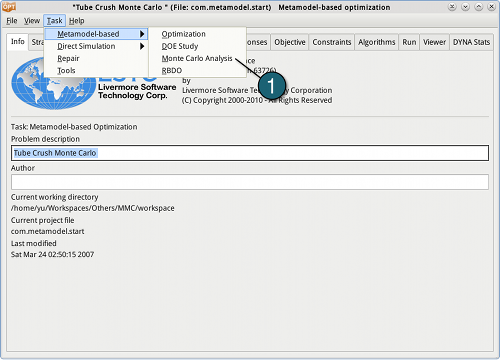
Task: Expand the Direct Simulation submenu arrow
Action: click(x=142, y=46)
